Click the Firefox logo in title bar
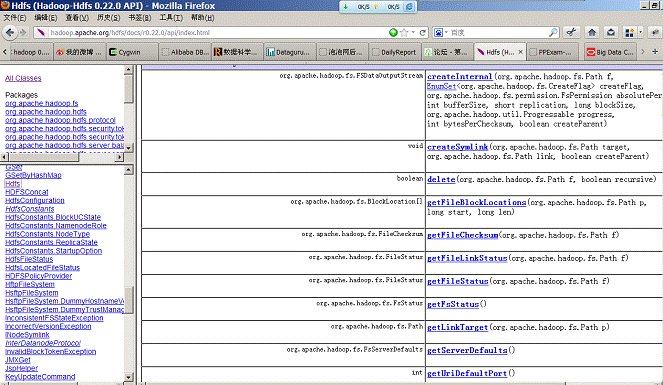Screen dimensions: 663x385 5,5
